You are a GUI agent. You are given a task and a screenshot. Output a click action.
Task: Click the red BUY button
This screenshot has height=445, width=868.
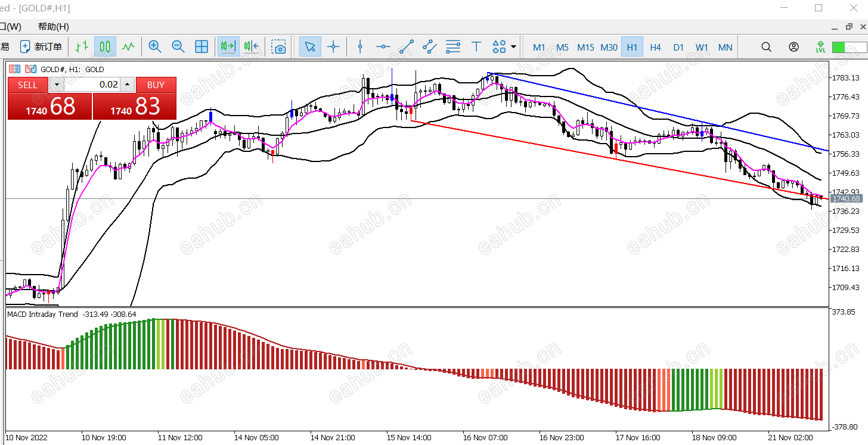pyautogui.click(x=156, y=85)
